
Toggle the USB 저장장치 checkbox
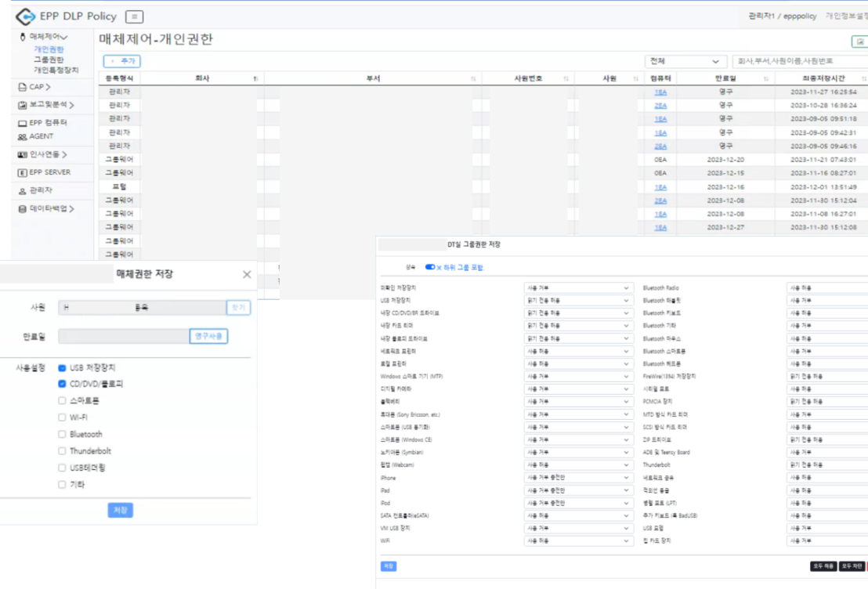coord(62,368)
